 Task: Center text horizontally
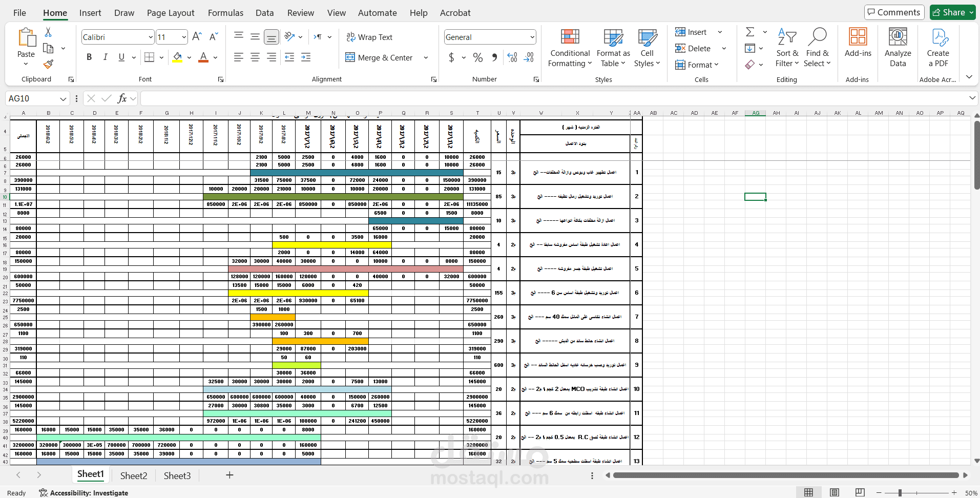point(255,57)
